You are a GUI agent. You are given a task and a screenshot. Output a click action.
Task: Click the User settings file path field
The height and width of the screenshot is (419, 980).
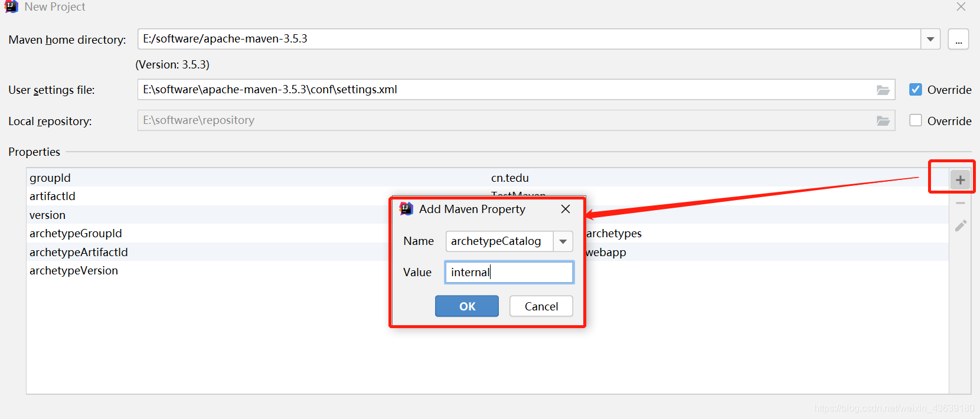point(516,90)
